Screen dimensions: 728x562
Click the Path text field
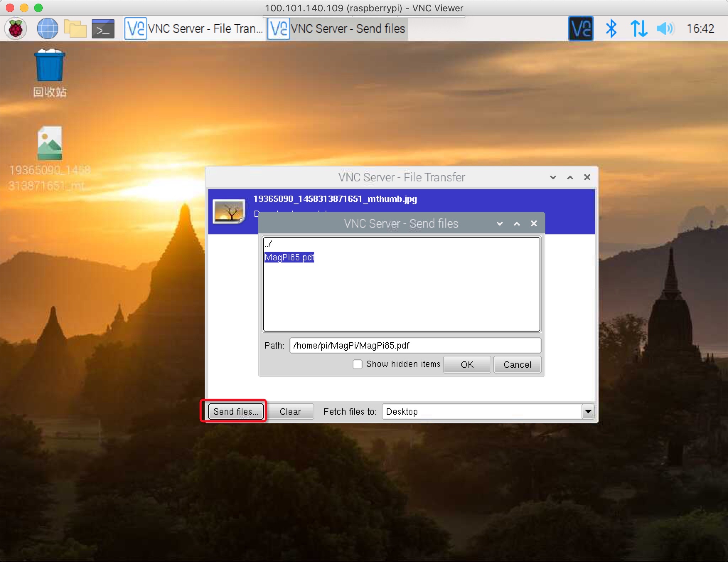(x=415, y=345)
